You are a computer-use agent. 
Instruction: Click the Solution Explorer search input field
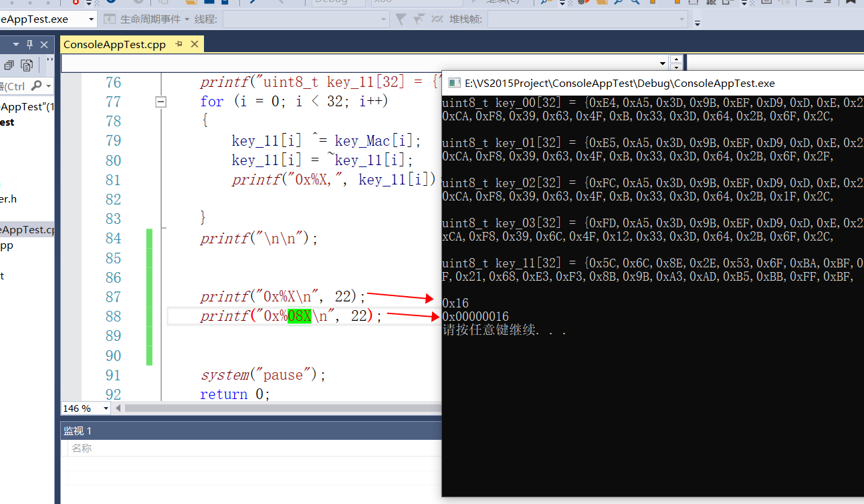(x=13, y=86)
